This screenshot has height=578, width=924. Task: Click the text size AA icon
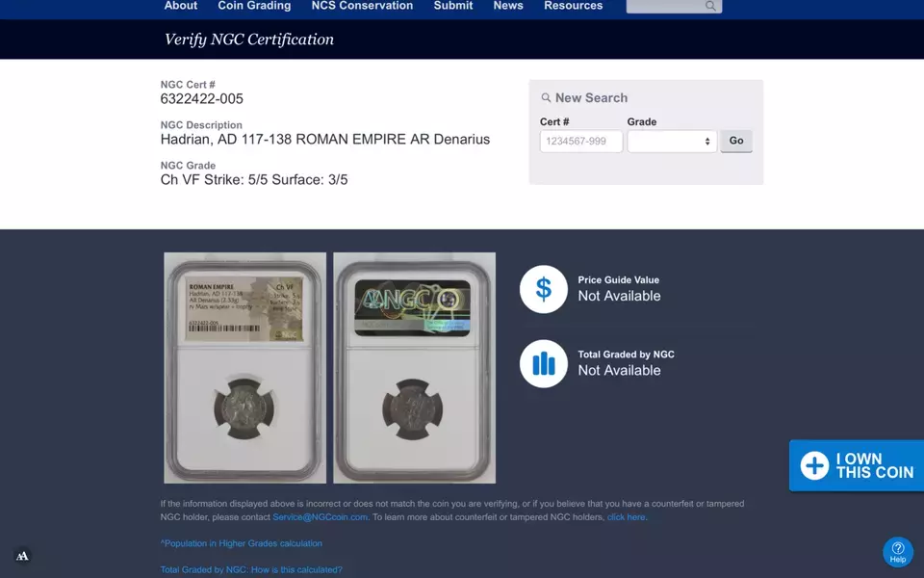click(22, 556)
